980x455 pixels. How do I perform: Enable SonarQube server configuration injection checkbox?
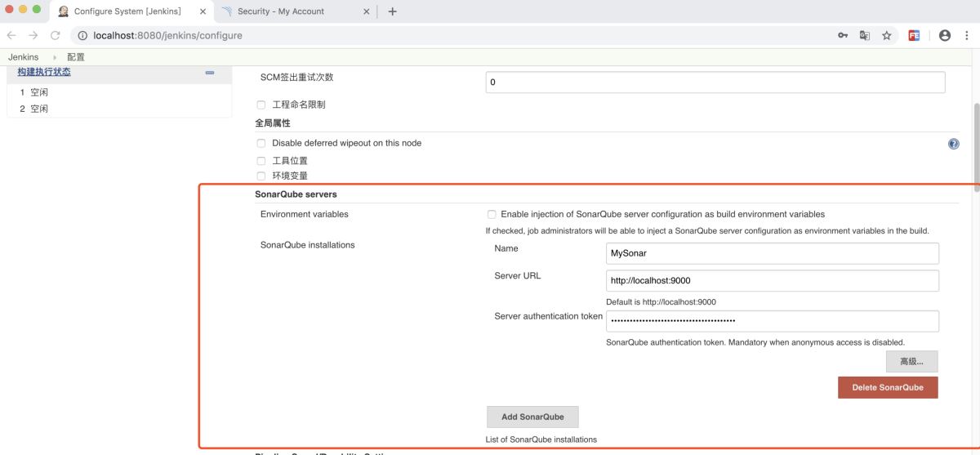(x=492, y=214)
